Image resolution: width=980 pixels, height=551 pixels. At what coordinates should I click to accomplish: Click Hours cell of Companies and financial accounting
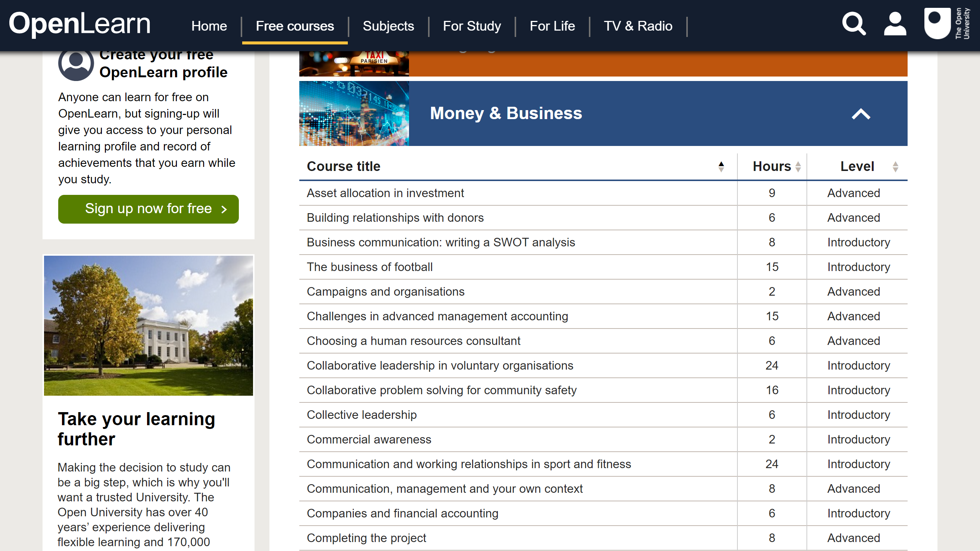coord(772,514)
